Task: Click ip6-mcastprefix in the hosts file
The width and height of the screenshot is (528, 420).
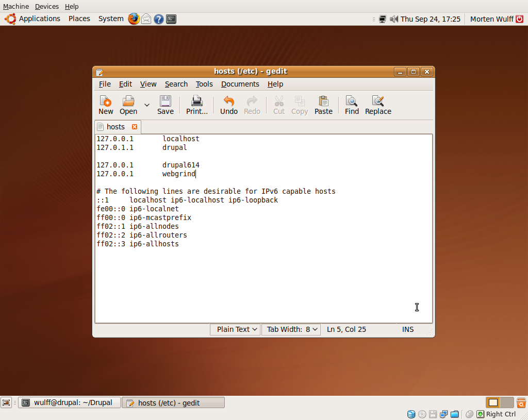Action: tap(160, 218)
